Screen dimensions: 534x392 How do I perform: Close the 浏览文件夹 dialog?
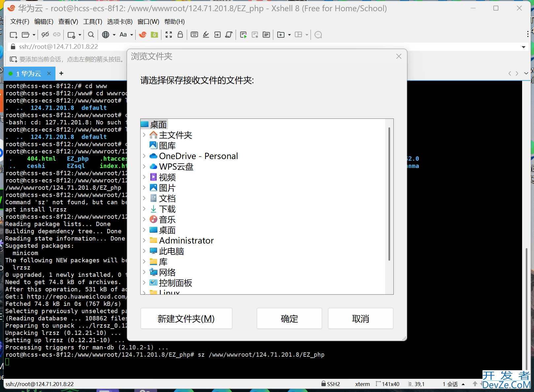399,56
